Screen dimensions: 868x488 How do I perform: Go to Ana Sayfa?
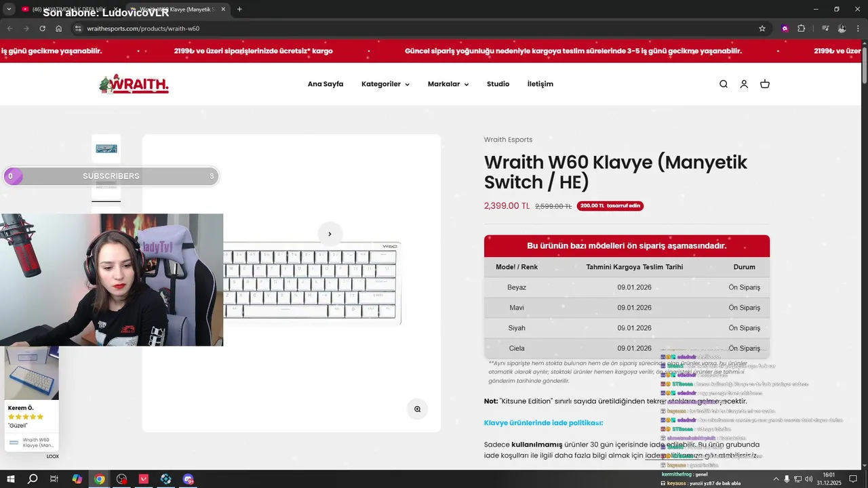[325, 84]
